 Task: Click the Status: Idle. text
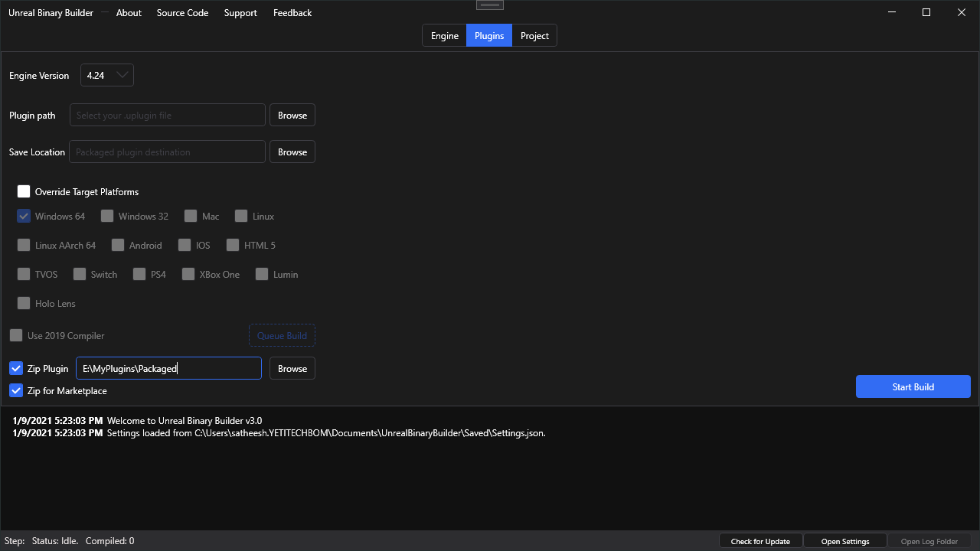[55, 541]
